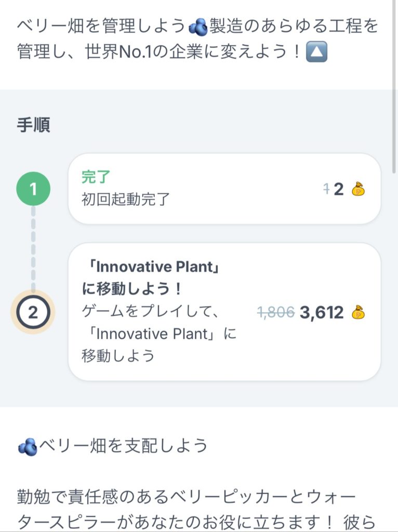Click the crossed-out 1,806 original reward
Screen dimensions: 398x532
(x=276, y=312)
